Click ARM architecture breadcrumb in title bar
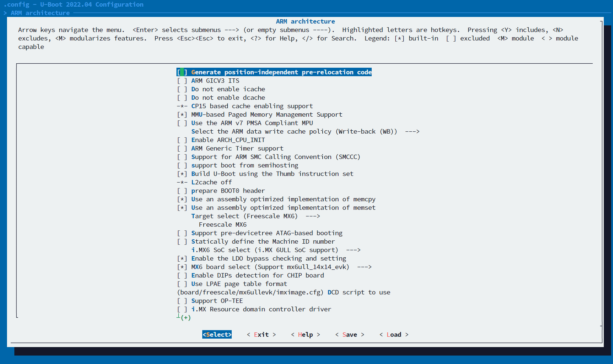This screenshot has height=364, width=613. 40,13
